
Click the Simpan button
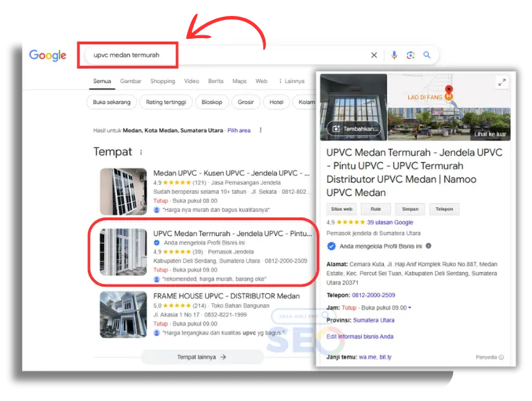[410, 209]
